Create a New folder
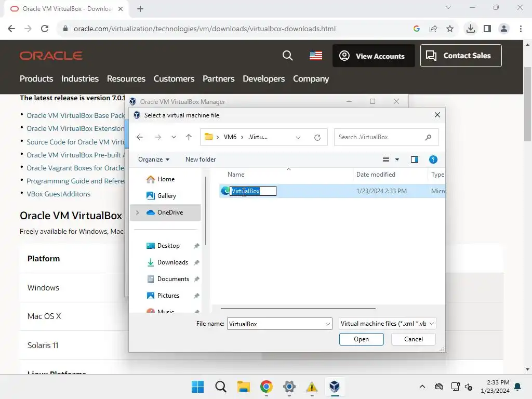532x399 pixels. point(201,159)
